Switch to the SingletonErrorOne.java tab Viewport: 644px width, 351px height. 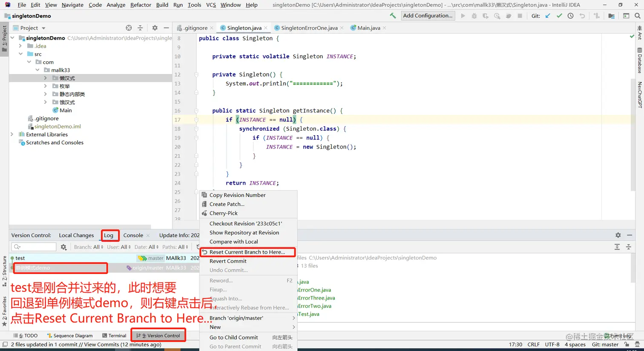point(308,27)
